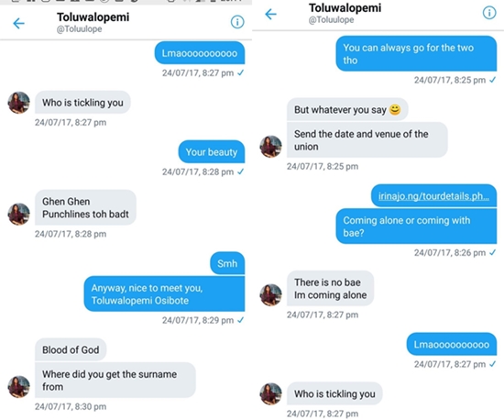Viewport: 504px width, 420px height.
Task: Tap the Toluwalopemi name in left header
Action: 93,17
